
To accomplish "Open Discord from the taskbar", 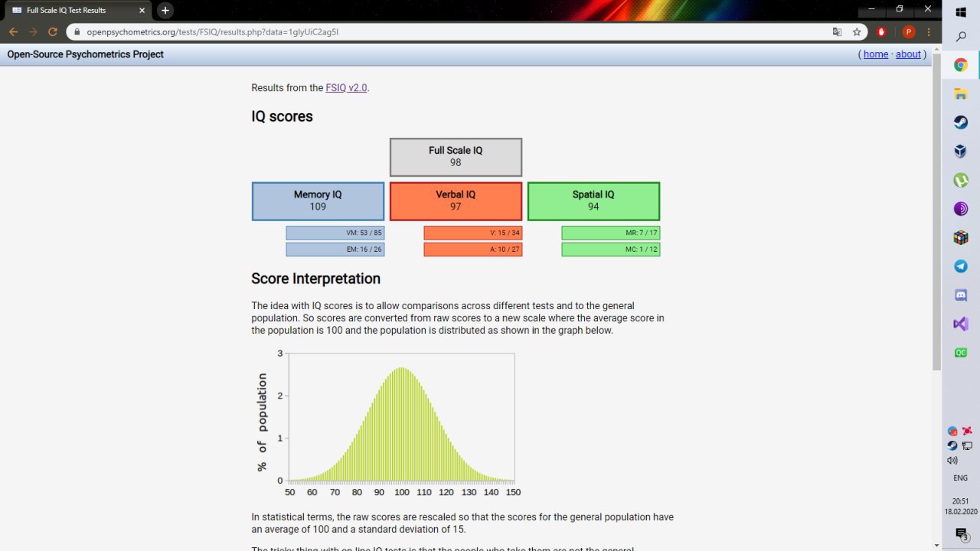I will point(961,295).
